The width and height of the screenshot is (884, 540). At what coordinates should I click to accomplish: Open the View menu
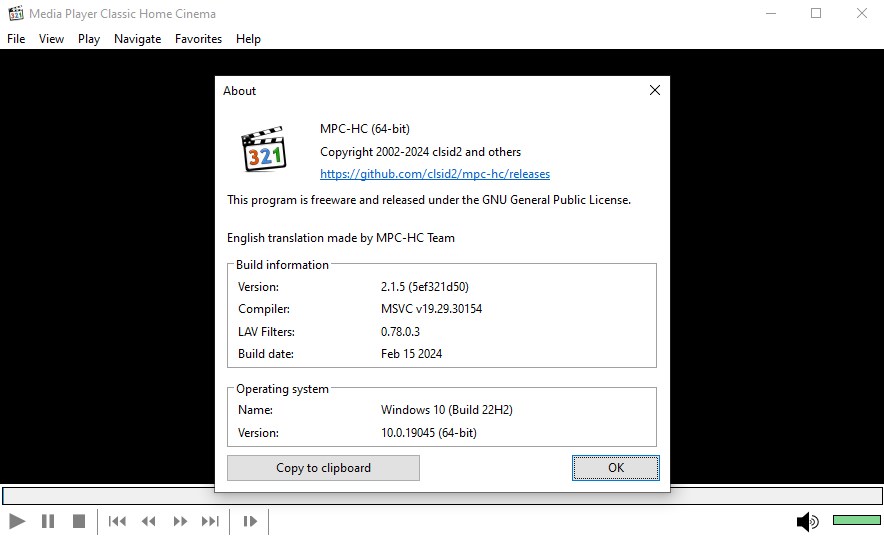pos(51,39)
